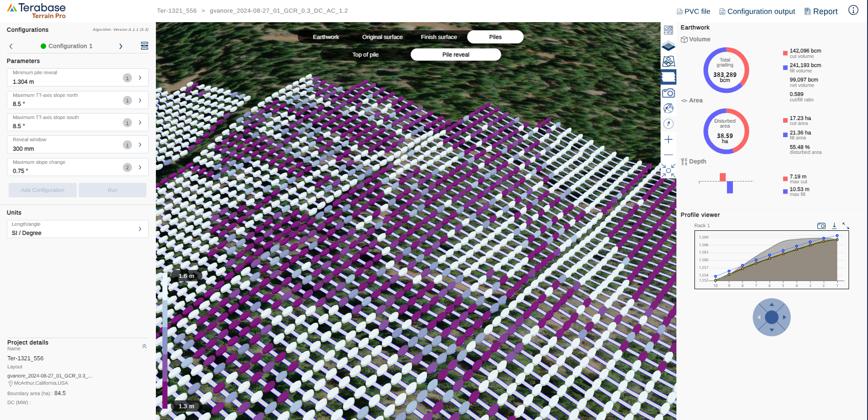The image size is (868, 420).
Task: Expand the Reveal window parameter
Action: tap(140, 144)
